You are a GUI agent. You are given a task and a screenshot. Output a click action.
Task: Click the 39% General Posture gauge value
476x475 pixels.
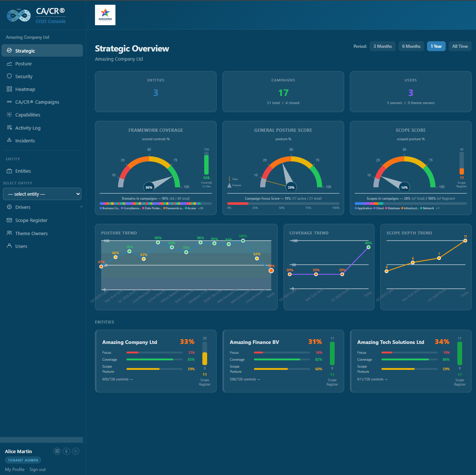click(291, 187)
